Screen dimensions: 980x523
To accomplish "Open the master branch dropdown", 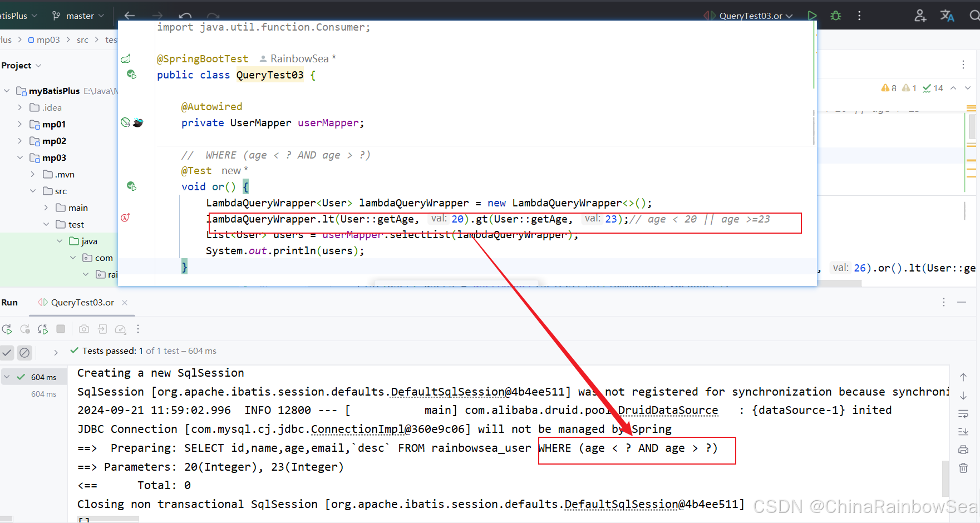I will coord(78,16).
